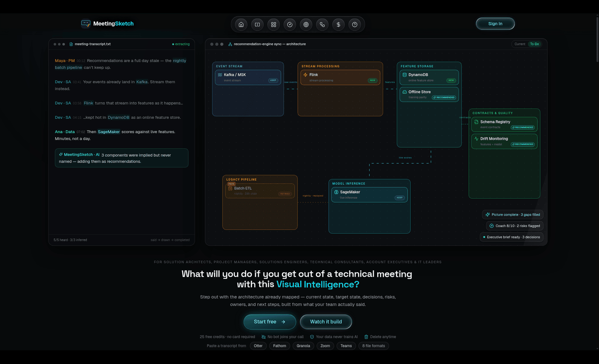599x364 pixels.
Task: Click the Flink lightning bolt icon
Action: pyautogui.click(x=306, y=75)
